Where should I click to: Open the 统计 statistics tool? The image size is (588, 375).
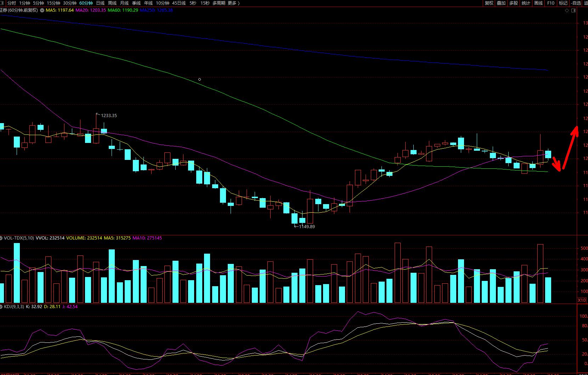tap(526, 3)
